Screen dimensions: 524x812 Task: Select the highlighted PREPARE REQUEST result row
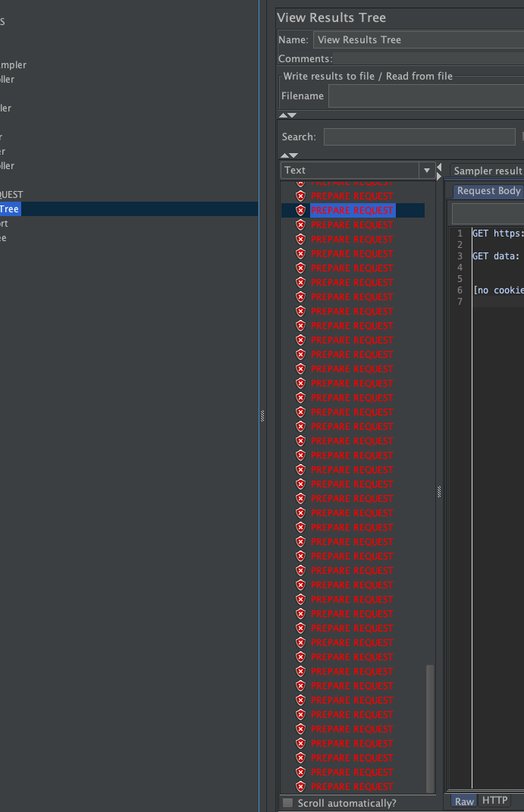353,210
